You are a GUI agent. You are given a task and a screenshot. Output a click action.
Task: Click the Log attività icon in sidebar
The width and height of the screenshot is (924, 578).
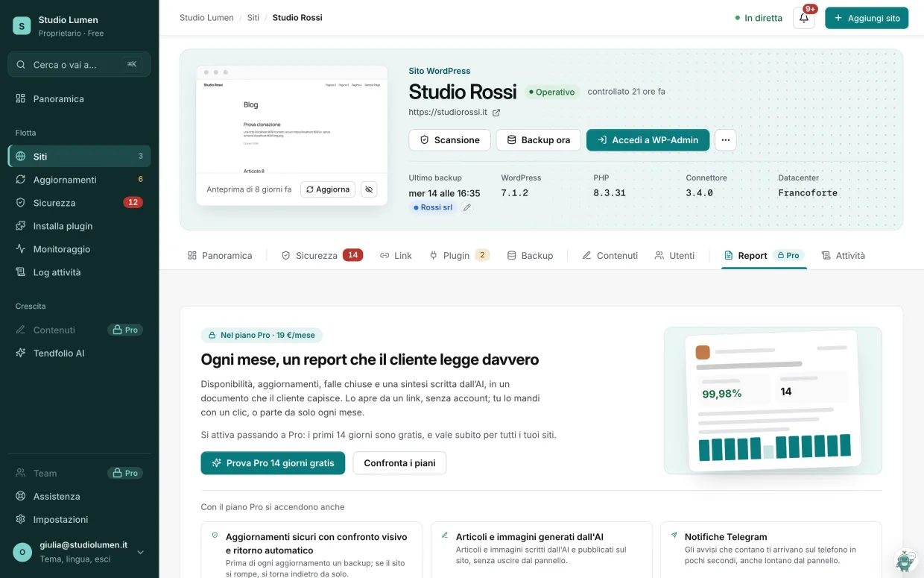[x=21, y=272]
